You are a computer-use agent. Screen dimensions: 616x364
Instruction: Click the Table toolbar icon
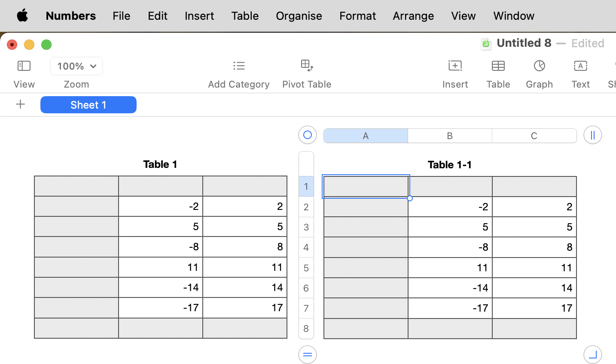498,66
